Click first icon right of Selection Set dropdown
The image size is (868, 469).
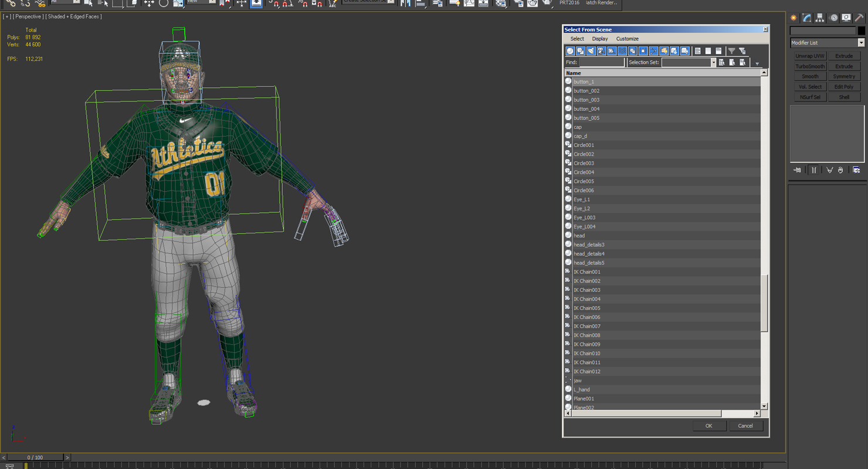tap(722, 62)
